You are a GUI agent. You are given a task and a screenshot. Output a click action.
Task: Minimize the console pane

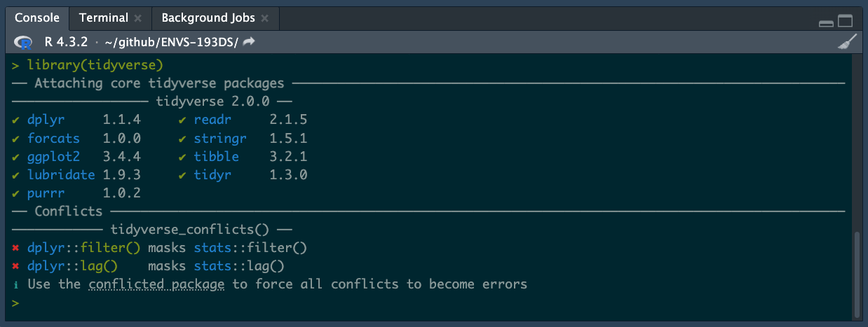[x=826, y=22]
